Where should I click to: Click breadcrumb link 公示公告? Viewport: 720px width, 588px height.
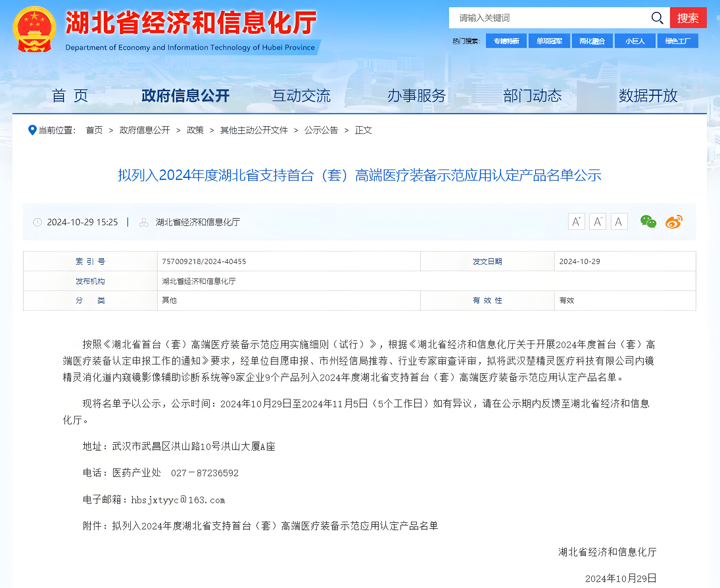coord(321,130)
